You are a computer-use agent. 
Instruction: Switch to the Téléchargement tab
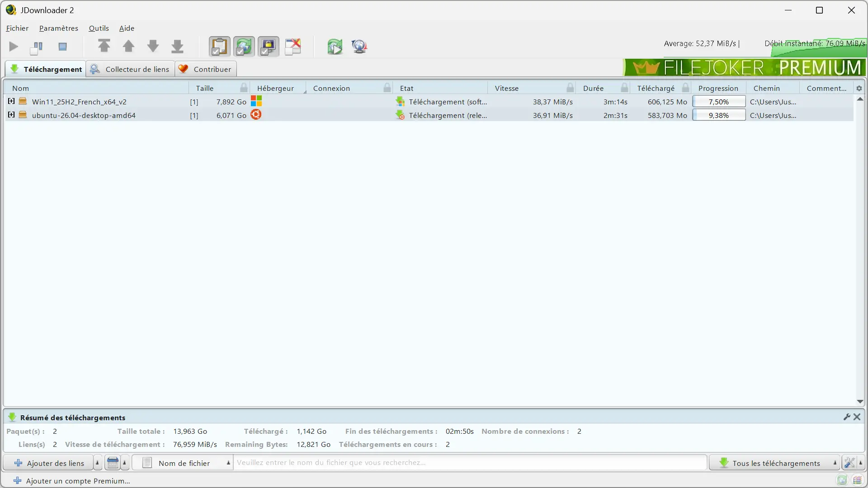[46, 69]
